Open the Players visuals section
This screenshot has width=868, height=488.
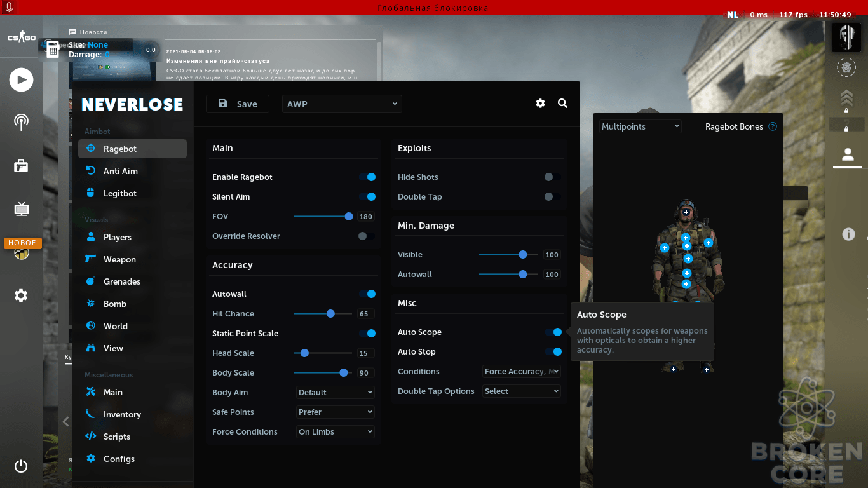coord(132,237)
